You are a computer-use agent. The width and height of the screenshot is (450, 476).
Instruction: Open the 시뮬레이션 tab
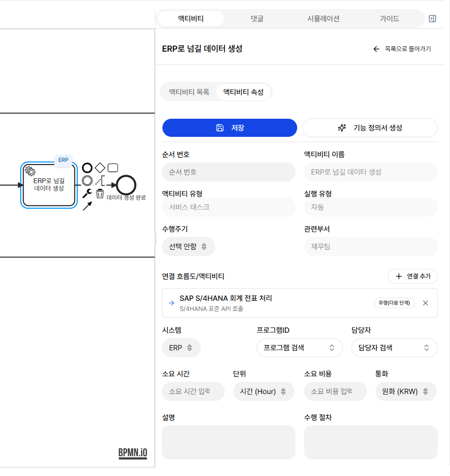click(x=323, y=19)
